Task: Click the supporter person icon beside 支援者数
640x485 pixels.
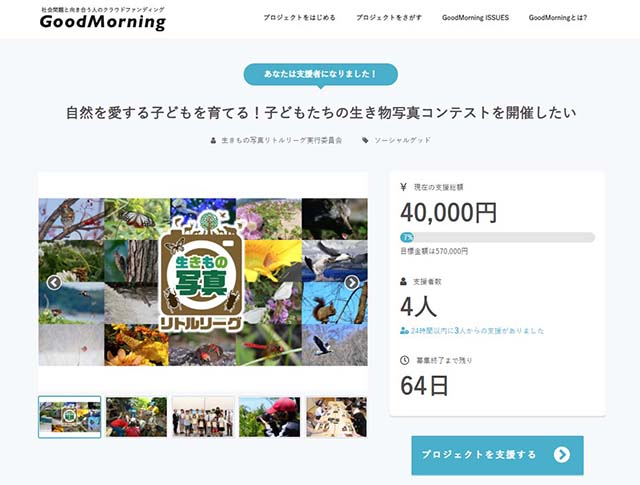Action: (x=404, y=281)
